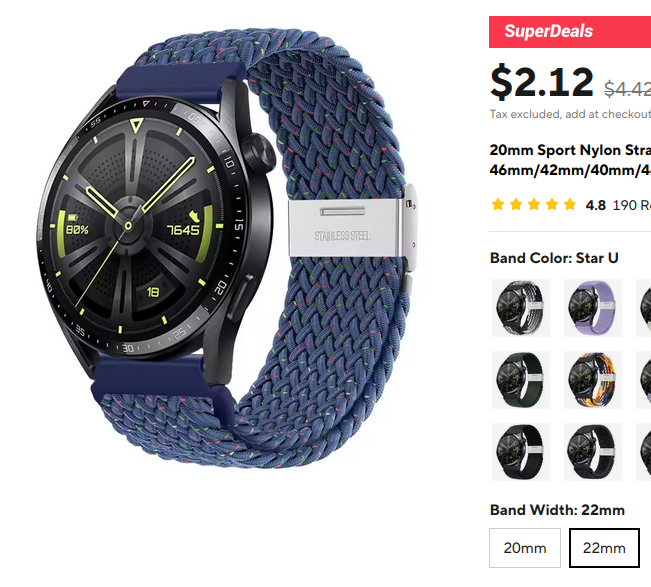Select the 20mm band width option
Image resolution: width=651 pixels, height=587 pixels.
(x=525, y=548)
